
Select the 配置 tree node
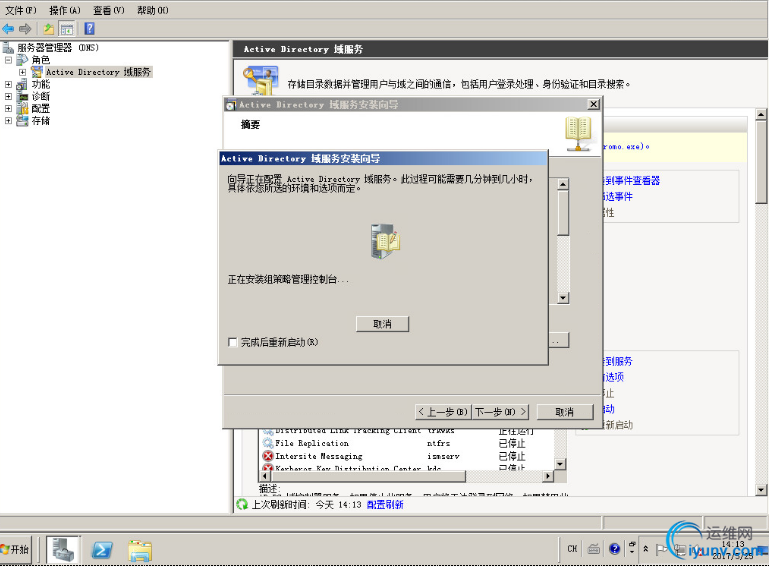click(41, 108)
